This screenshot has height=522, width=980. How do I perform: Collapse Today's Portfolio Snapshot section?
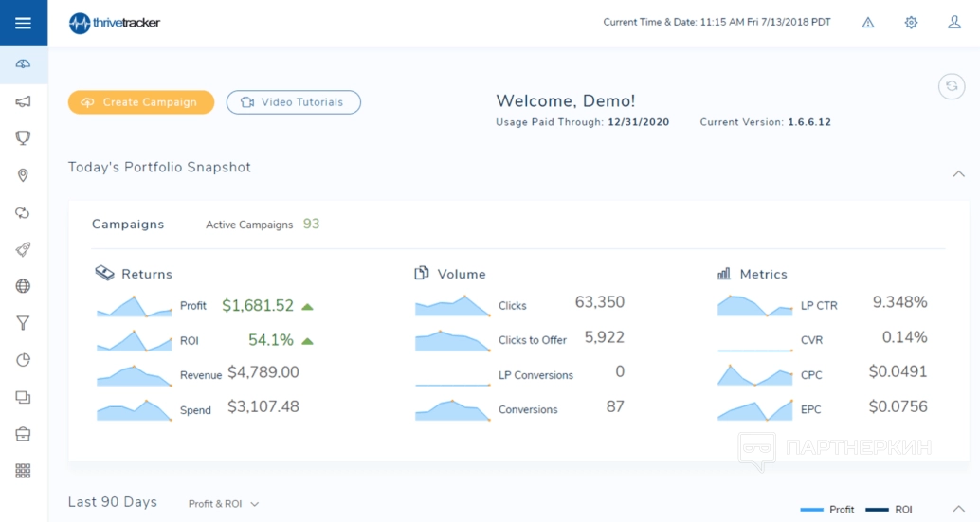coord(958,173)
